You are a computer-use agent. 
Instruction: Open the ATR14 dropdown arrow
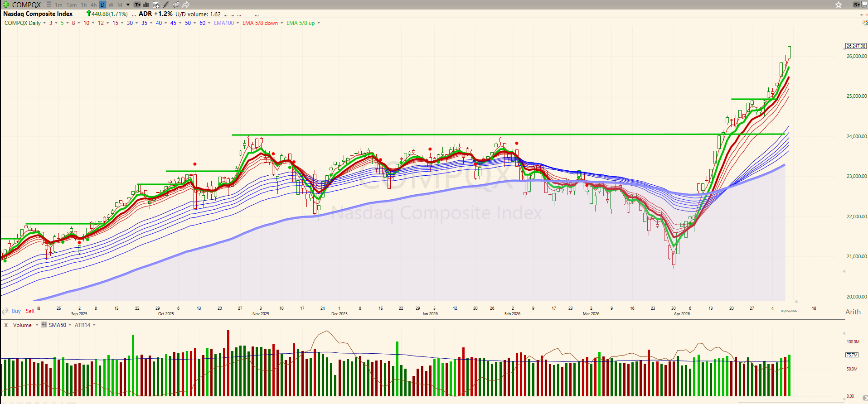click(94, 325)
